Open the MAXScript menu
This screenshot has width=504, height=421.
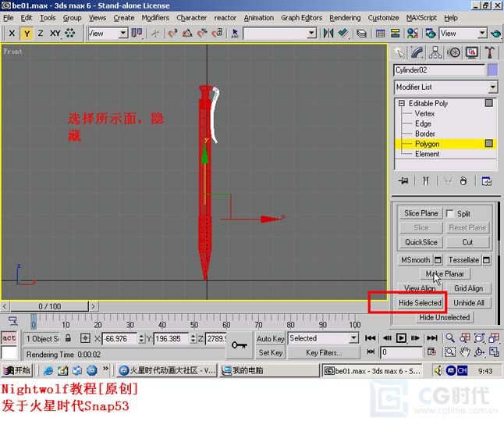pyautogui.click(x=421, y=18)
